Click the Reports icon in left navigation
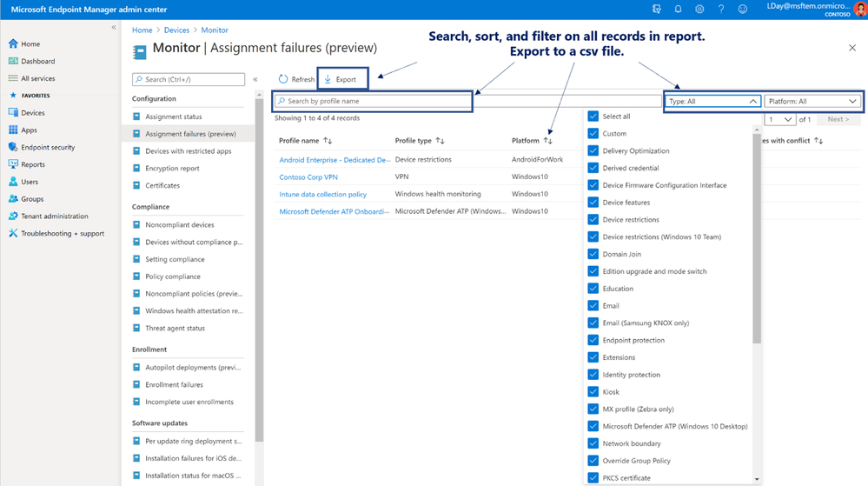Viewport: 868px width, 486px height. pos(13,164)
